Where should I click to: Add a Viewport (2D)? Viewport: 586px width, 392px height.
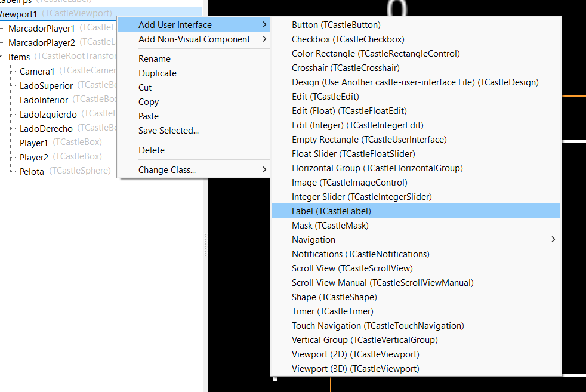pyautogui.click(x=416, y=354)
